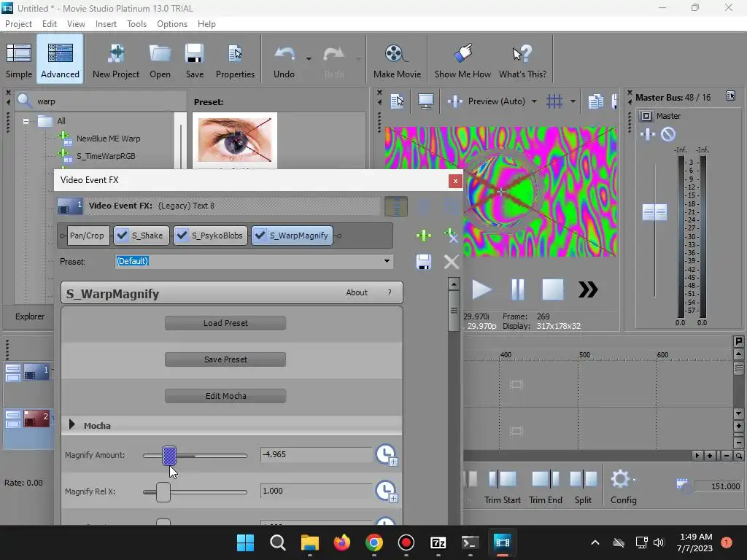747x560 pixels.
Task: Activate What's This help
Action: coord(522,61)
